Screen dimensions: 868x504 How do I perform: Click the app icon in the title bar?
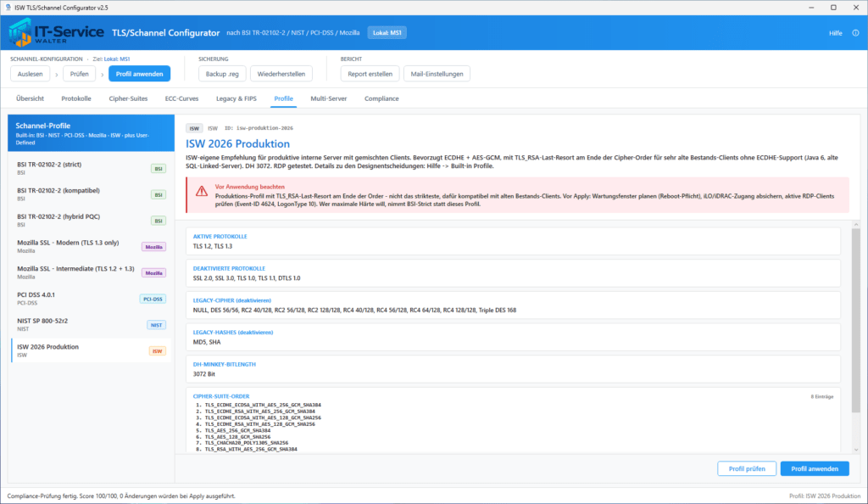pos(8,8)
